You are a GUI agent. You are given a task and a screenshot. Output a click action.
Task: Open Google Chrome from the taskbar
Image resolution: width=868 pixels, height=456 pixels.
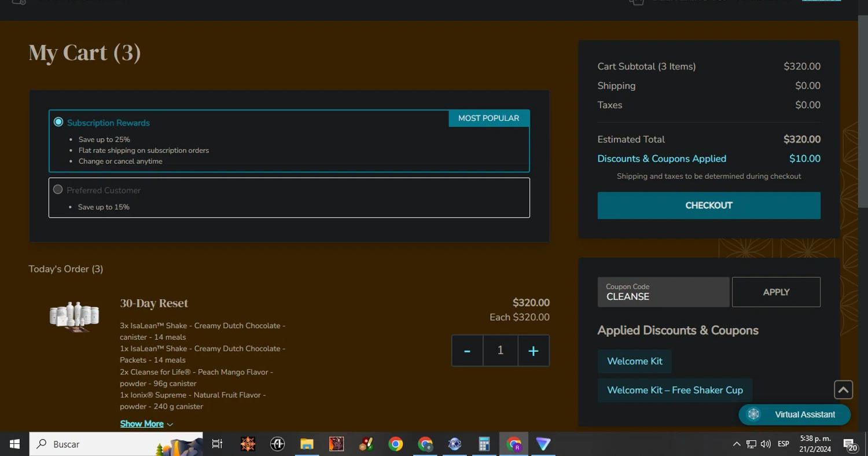(x=396, y=444)
